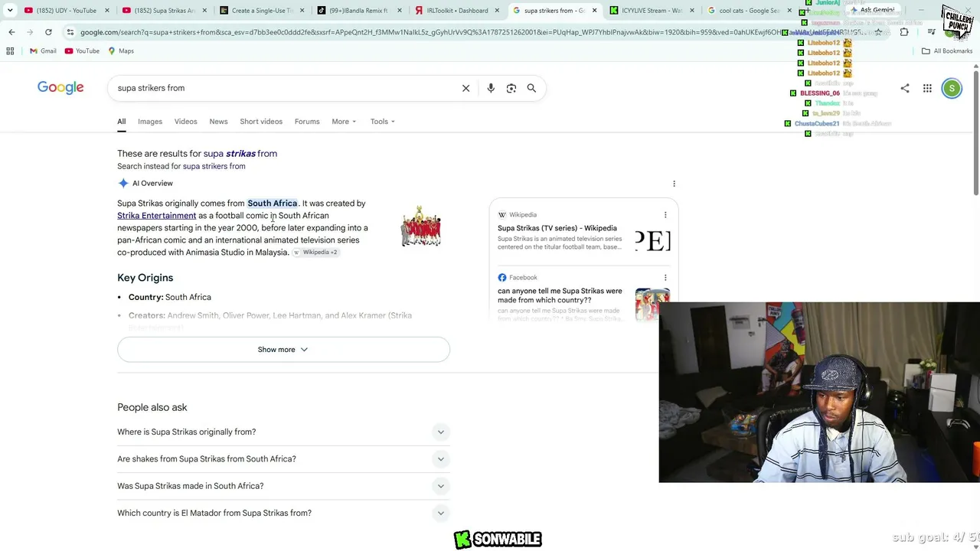Open the Supa Strikas team image thumbnail

pyautogui.click(x=420, y=226)
